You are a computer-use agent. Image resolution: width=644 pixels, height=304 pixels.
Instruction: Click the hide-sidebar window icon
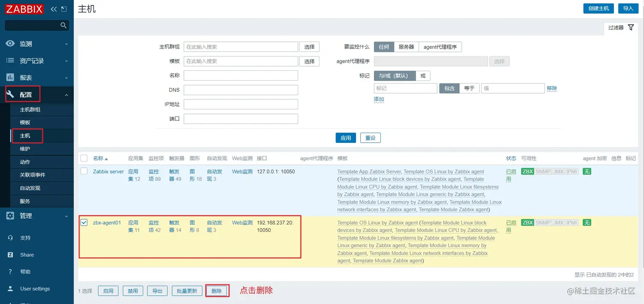point(64,9)
